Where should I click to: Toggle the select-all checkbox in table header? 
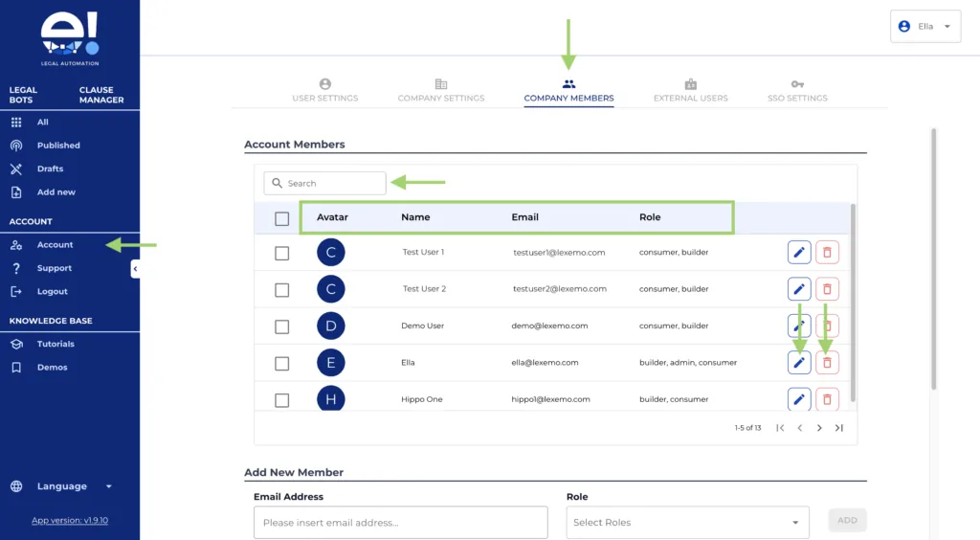[281, 218]
